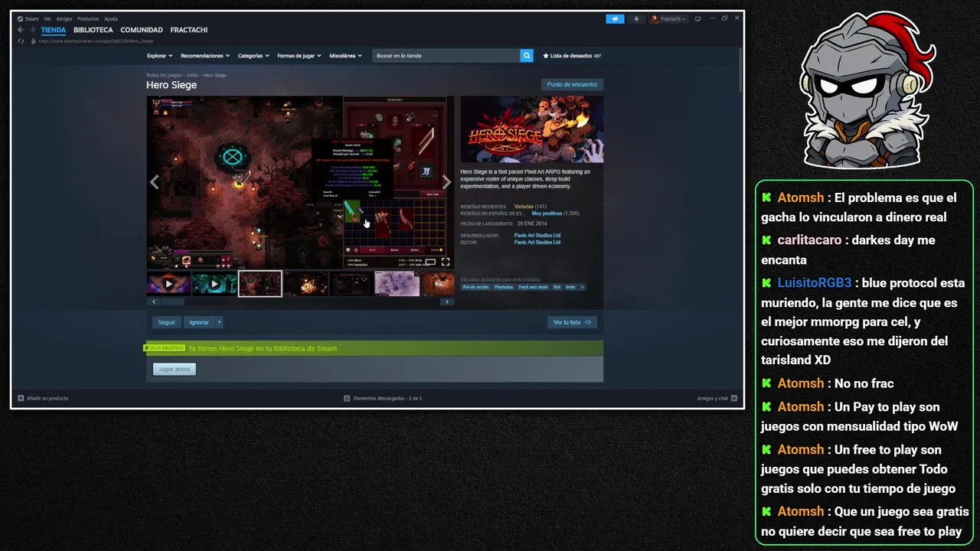Play the first video thumbnail
The image size is (980, 551).
pos(168,284)
